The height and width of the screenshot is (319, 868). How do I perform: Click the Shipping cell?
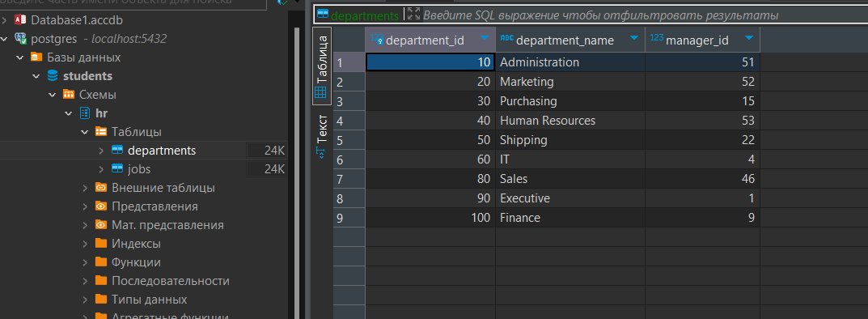[x=570, y=140]
